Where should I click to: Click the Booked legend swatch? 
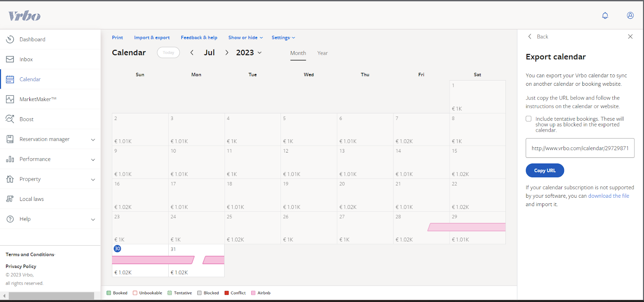click(109, 293)
